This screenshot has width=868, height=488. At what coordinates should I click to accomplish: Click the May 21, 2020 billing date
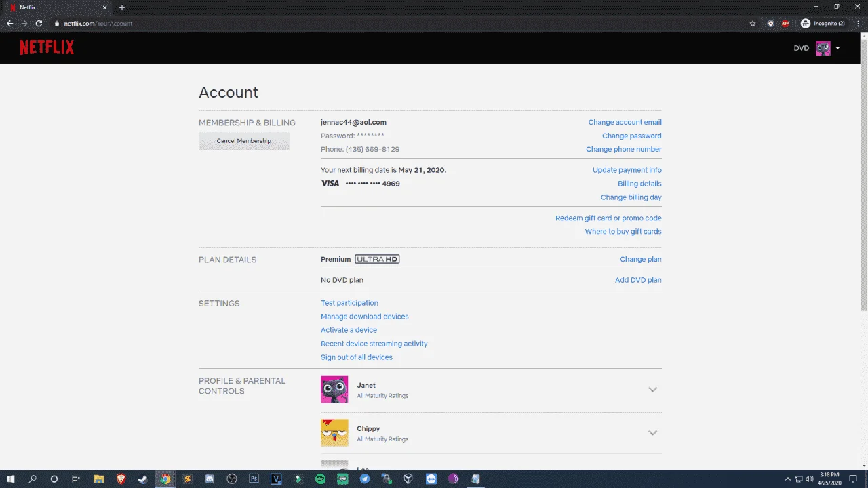pyautogui.click(x=422, y=170)
